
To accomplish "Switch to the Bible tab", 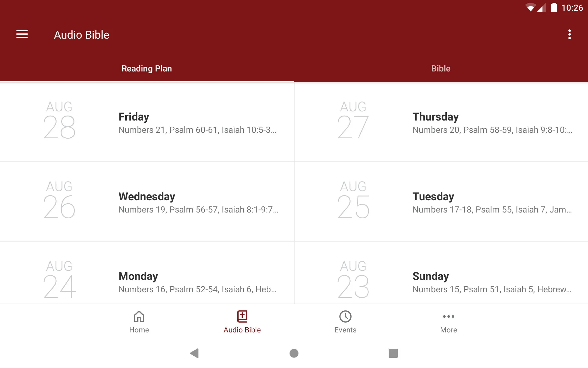I will [x=441, y=68].
